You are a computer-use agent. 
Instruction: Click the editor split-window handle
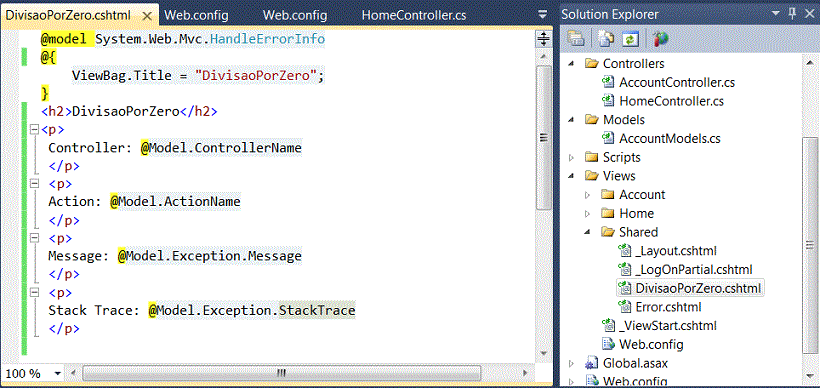click(543, 39)
